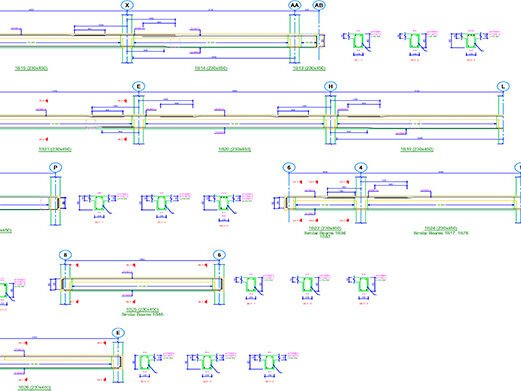Viewport: 521px width, 391px height.
Task: Select beam label 1B23 (230x450)
Action: 325,228
